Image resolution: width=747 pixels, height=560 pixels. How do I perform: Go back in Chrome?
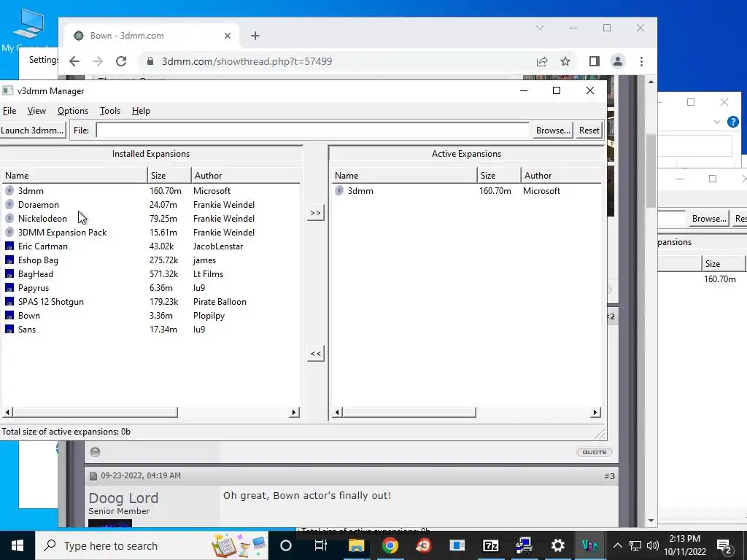pos(74,61)
